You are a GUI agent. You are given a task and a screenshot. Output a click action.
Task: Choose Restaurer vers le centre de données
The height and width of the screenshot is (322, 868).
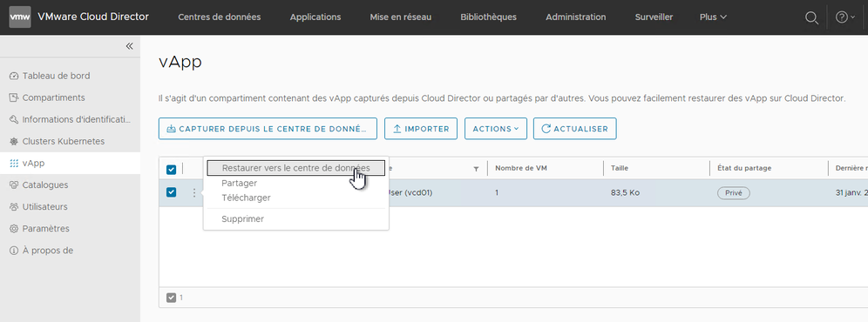tap(295, 168)
